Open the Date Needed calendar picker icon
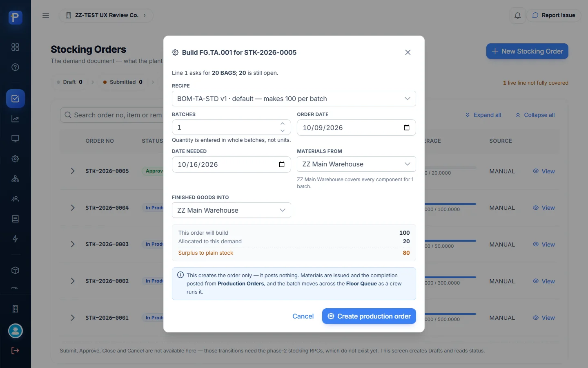588x368 pixels. click(x=282, y=164)
